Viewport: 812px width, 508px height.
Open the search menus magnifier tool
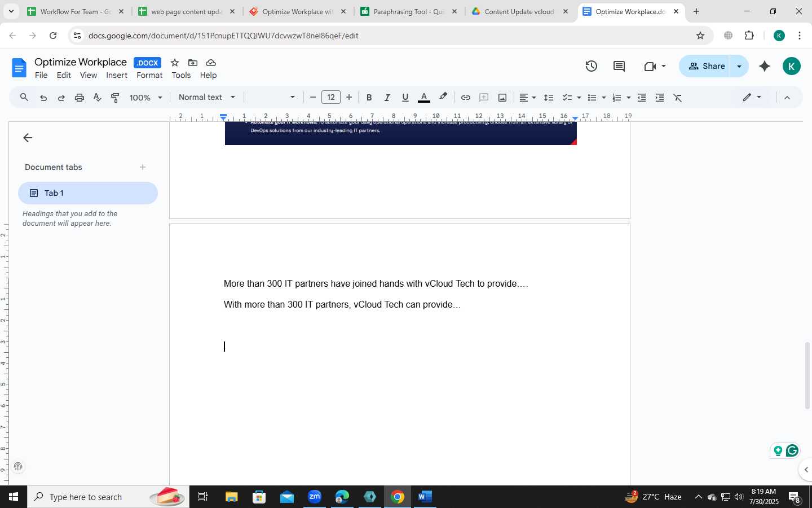point(24,98)
